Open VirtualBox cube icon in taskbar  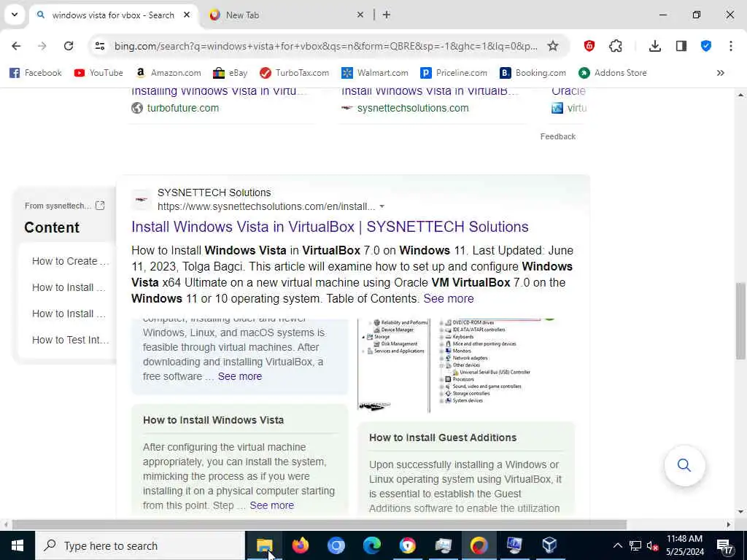pyautogui.click(x=550, y=545)
